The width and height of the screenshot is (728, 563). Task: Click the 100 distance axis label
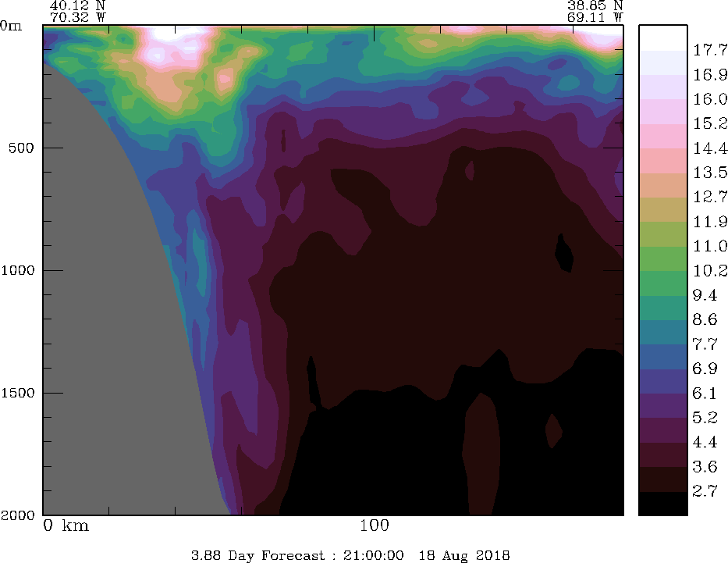pyautogui.click(x=375, y=526)
